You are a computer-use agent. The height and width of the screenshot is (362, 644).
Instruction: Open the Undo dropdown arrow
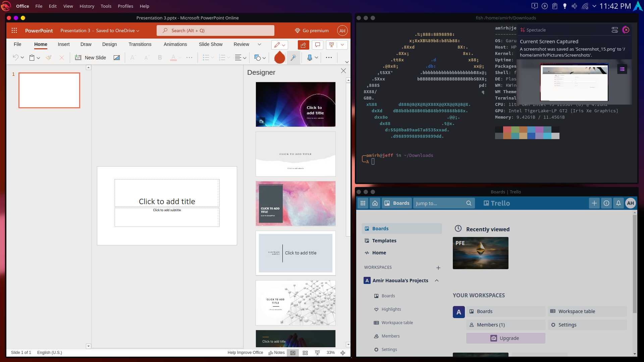[x=22, y=58]
